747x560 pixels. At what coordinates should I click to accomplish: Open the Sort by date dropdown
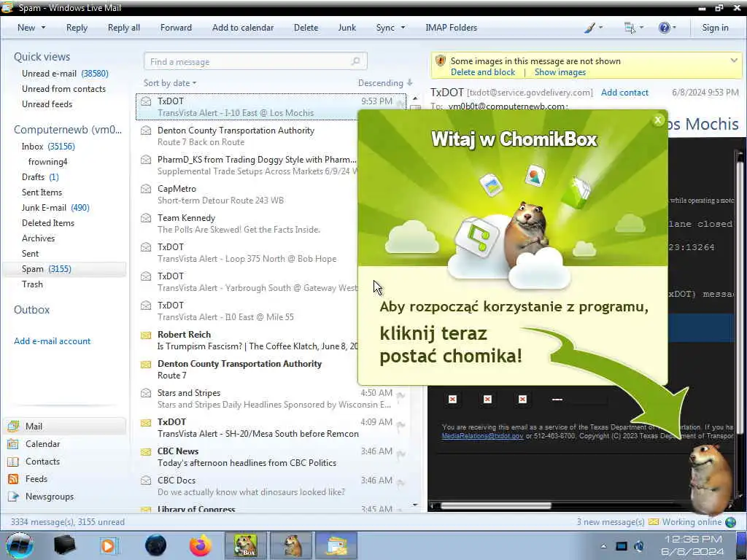pyautogui.click(x=169, y=83)
